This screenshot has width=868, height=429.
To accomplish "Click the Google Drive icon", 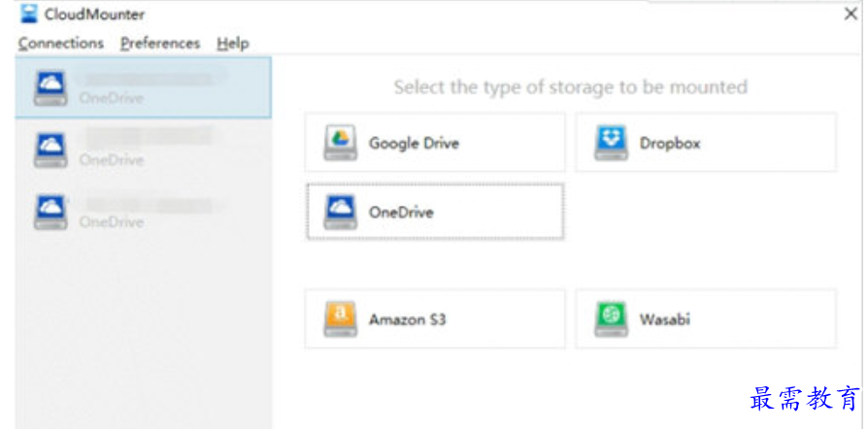I will [340, 143].
